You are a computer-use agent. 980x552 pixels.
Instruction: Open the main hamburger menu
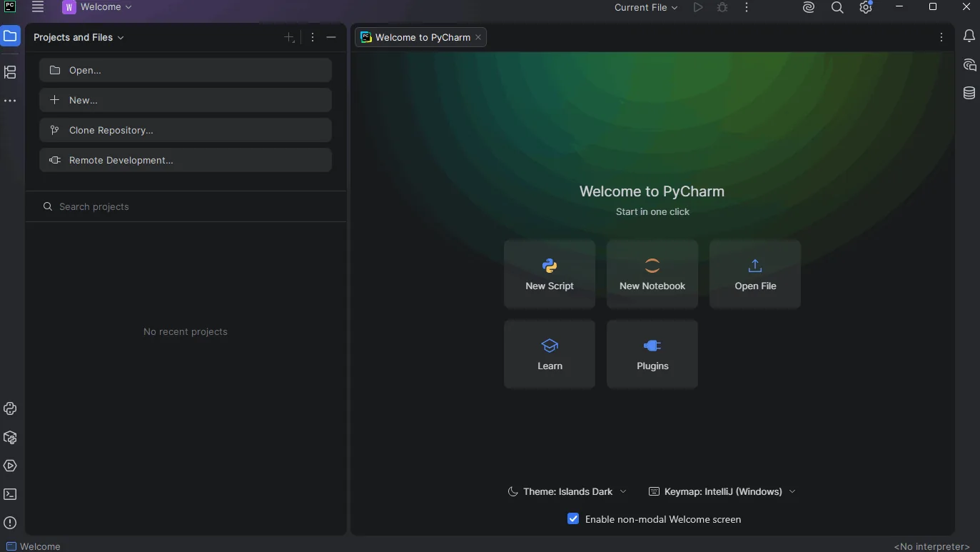coord(38,7)
